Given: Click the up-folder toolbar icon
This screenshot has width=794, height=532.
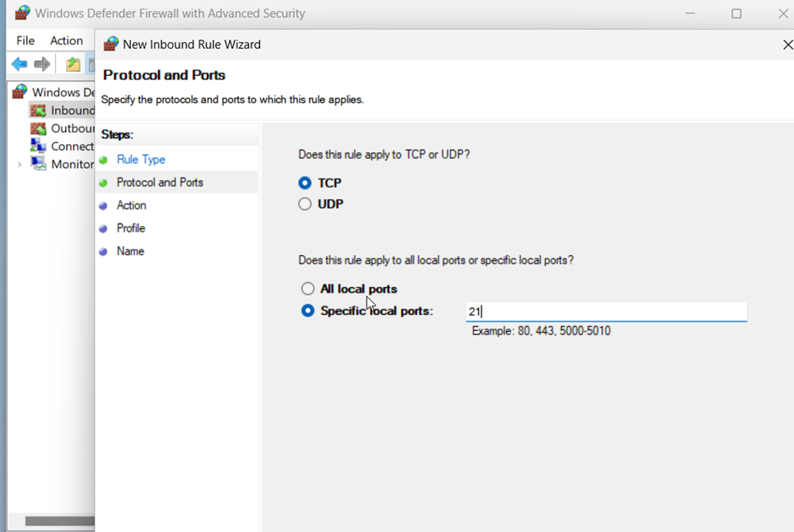Looking at the screenshot, I should coord(73,64).
